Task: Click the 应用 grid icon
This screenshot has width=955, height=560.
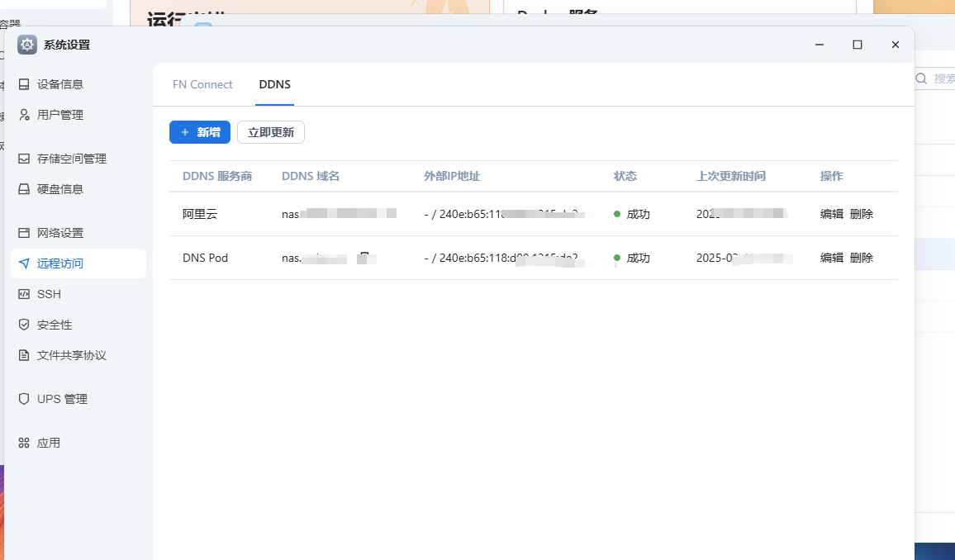Action: coord(24,443)
